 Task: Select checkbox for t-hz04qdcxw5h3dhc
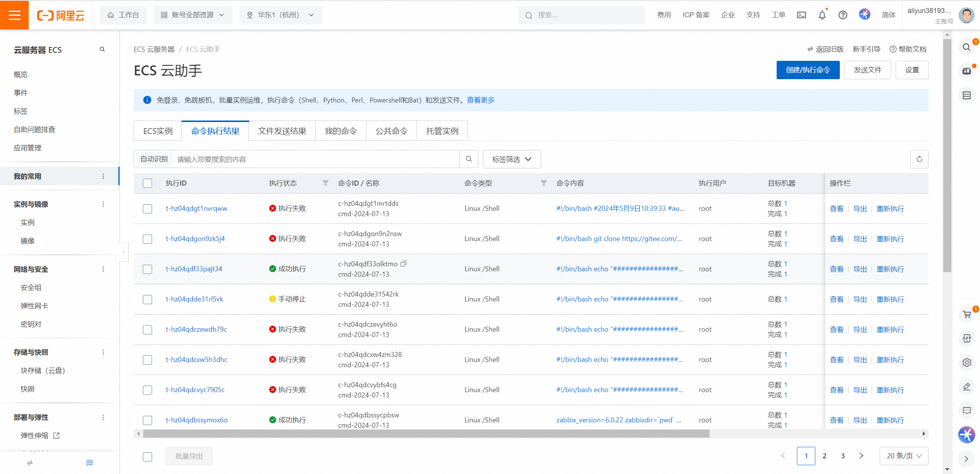[147, 360]
